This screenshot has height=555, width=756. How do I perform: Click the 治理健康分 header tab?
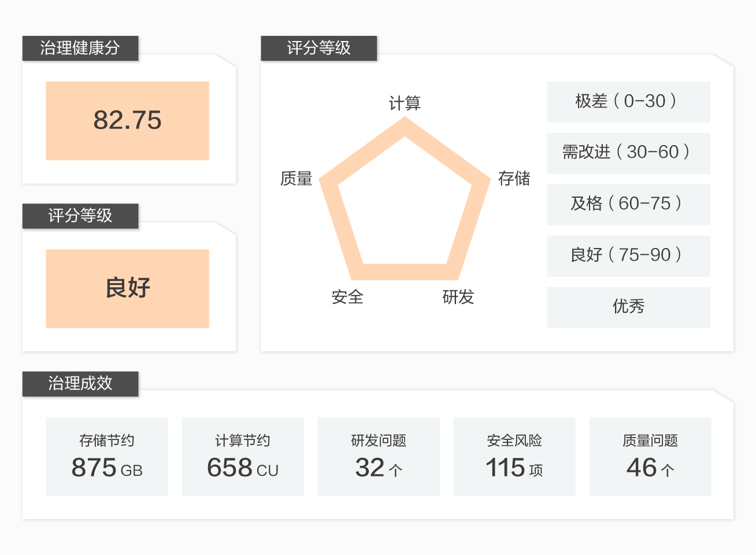[80, 48]
